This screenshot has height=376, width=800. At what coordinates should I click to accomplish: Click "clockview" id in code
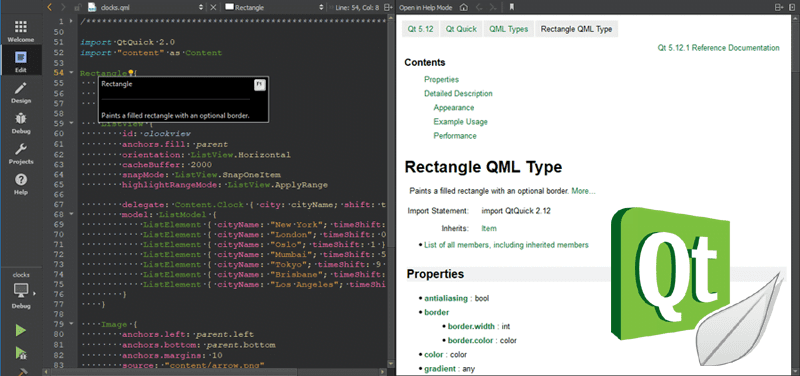tap(167, 134)
